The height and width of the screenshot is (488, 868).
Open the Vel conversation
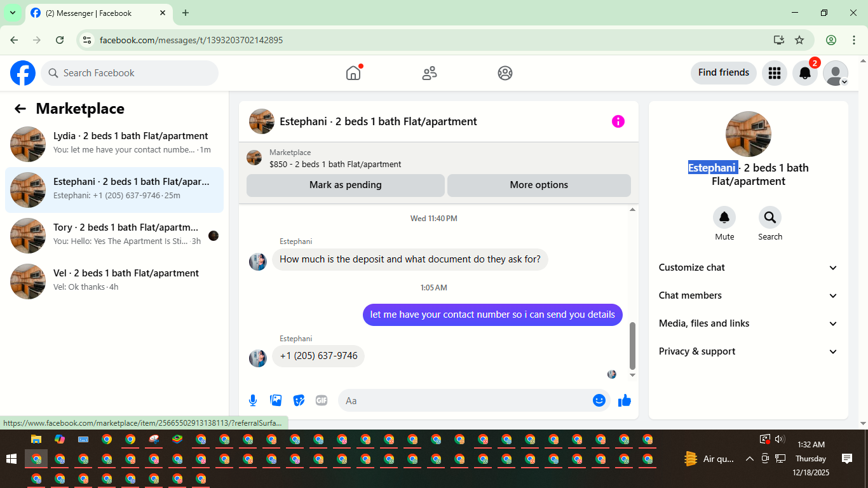click(x=114, y=281)
